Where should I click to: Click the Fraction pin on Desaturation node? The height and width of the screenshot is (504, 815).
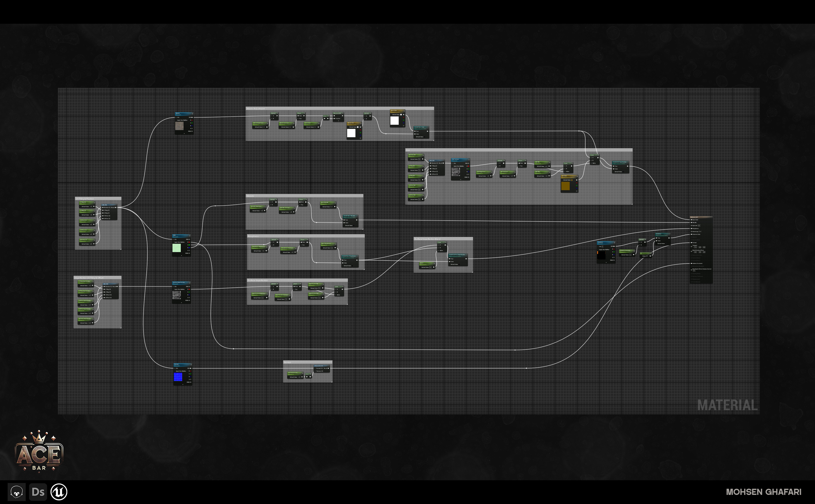pos(334,118)
